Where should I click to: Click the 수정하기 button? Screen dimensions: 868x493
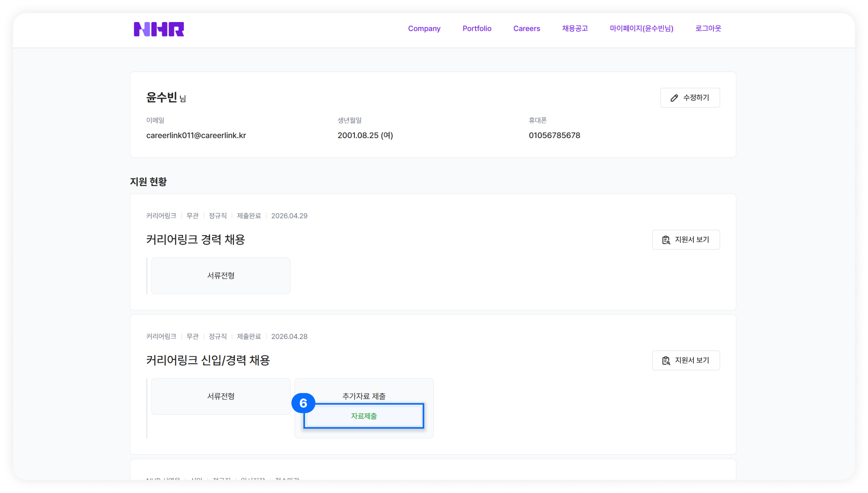[690, 98]
